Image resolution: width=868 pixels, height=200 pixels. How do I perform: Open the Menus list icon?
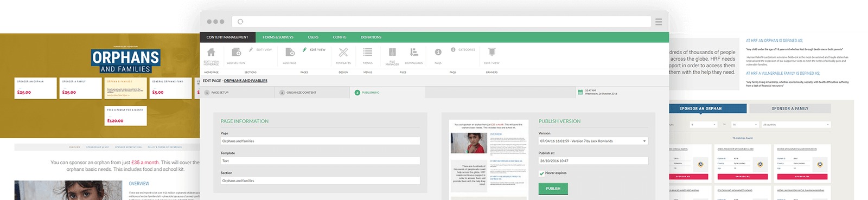click(x=368, y=52)
